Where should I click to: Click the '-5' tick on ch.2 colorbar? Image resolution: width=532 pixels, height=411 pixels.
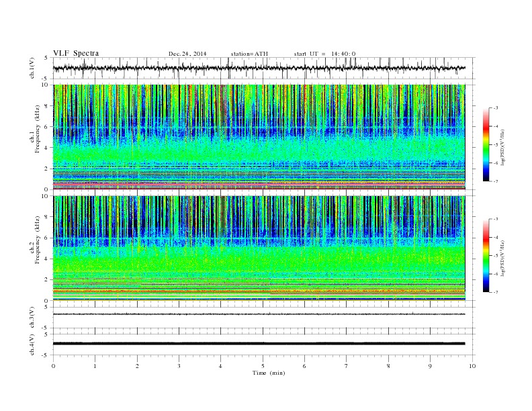(x=495, y=255)
